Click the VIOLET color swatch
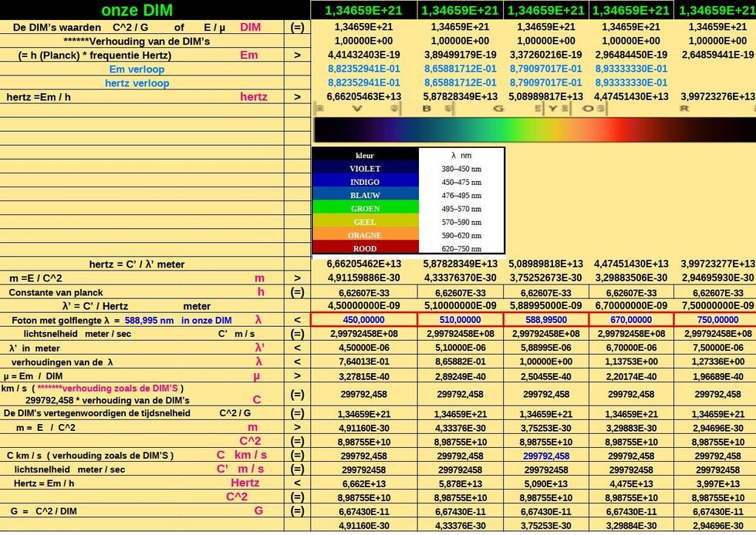756x535 pixels. 365,169
